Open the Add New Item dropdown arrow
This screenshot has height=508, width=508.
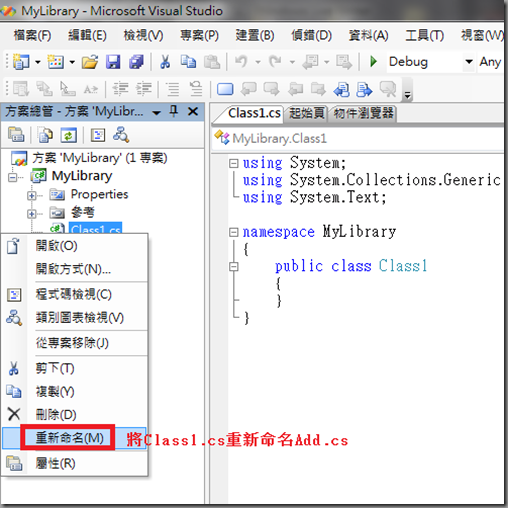pos(72,62)
